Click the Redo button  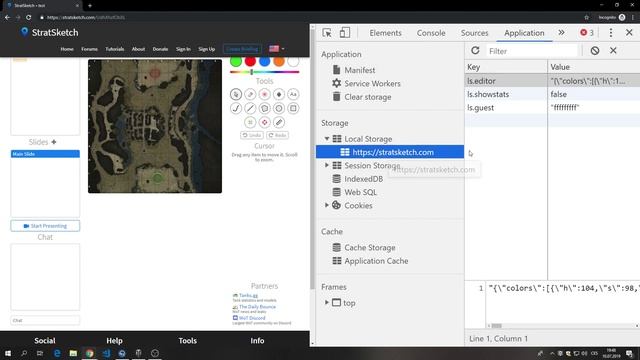point(278,135)
